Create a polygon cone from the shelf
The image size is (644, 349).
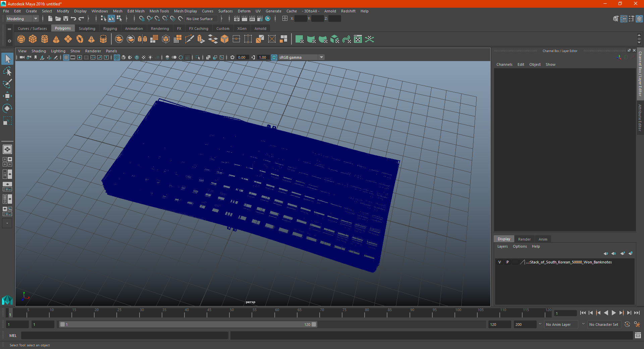click(x=56, y=39)
